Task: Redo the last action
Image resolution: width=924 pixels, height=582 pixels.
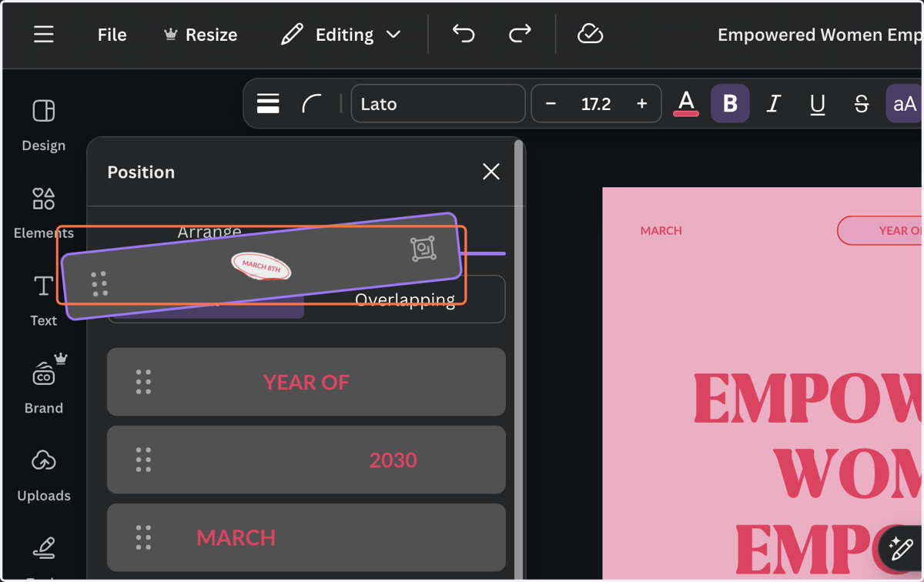Action: coord(521,34)
